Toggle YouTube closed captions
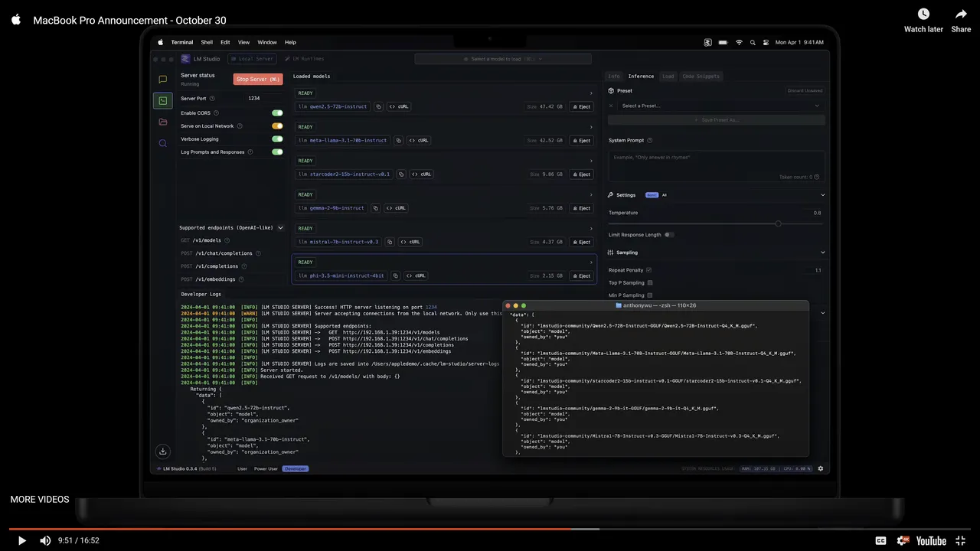The height and width of the screenshot is (551, 980). [x=881, y=540]
